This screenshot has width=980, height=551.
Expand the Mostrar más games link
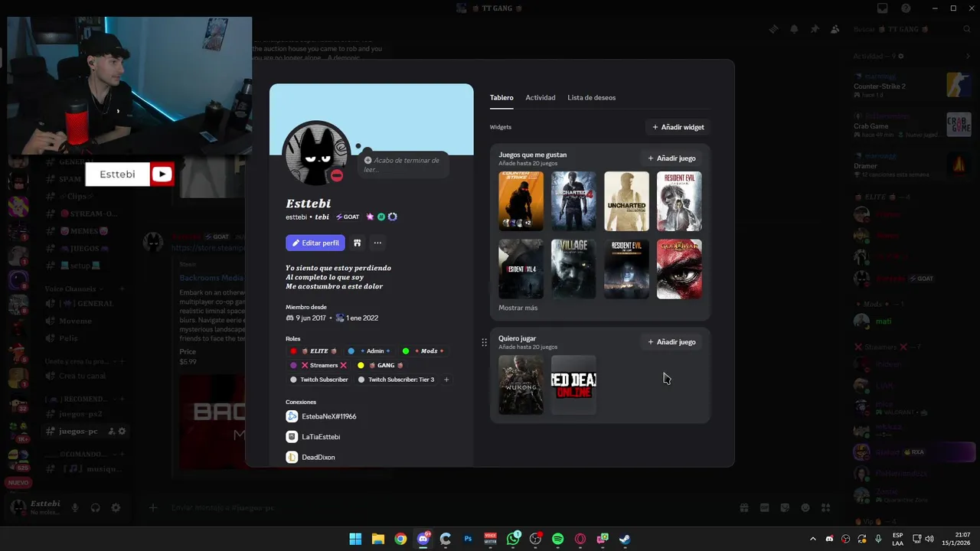(518, 308)
